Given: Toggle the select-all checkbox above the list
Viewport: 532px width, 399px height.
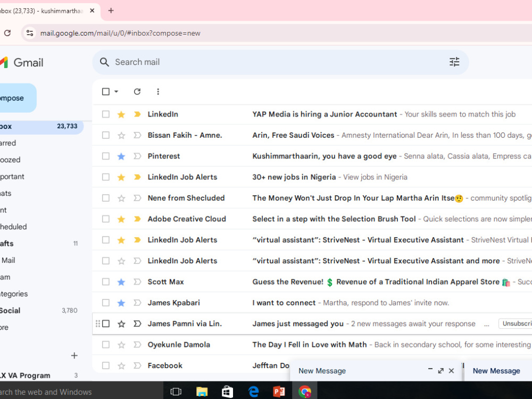Looking at the screenshot, I should tap(106, 92).
